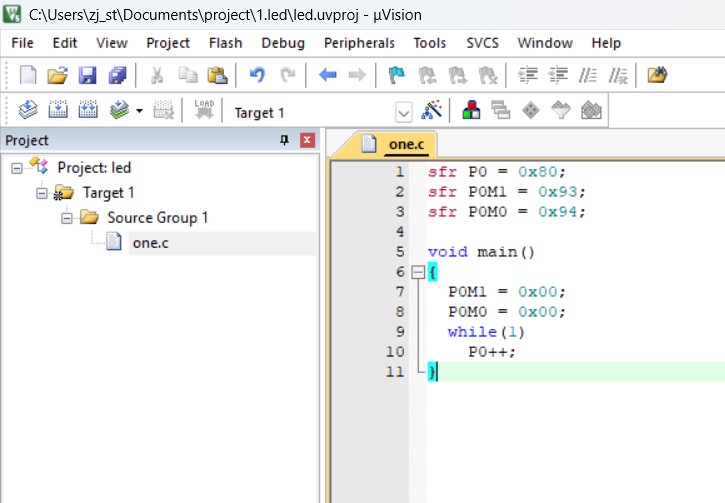The width and height of the screenshot is (725, 503).
Task: Select one.c in the project tree
Action: pos(150,243)
